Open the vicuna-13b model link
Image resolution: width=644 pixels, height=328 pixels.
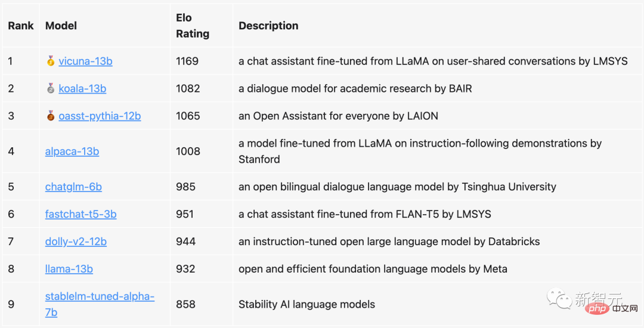coord(85,61)
